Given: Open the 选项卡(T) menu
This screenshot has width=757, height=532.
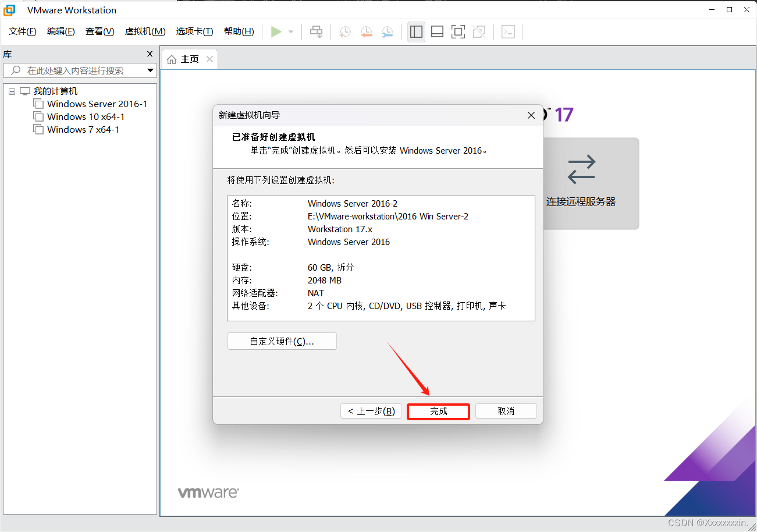Looking at the screenshot, I should tap(195, 31).
